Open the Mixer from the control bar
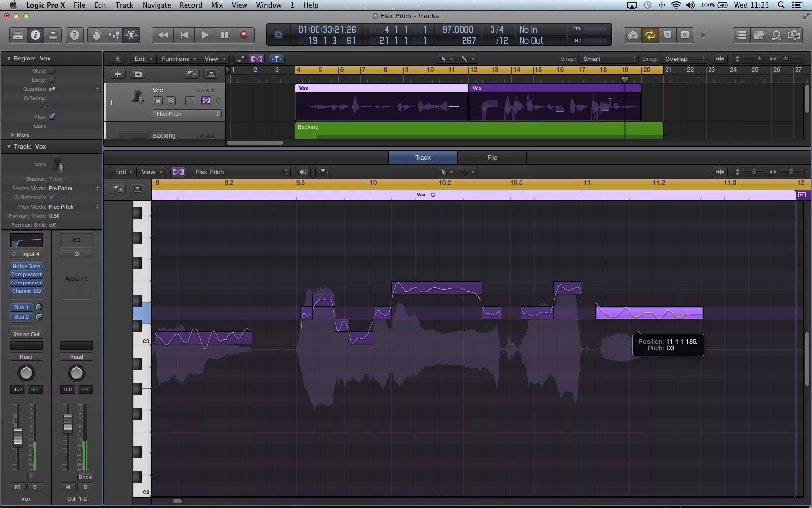This screenshot has width=812, height=508. pos(114,35)
